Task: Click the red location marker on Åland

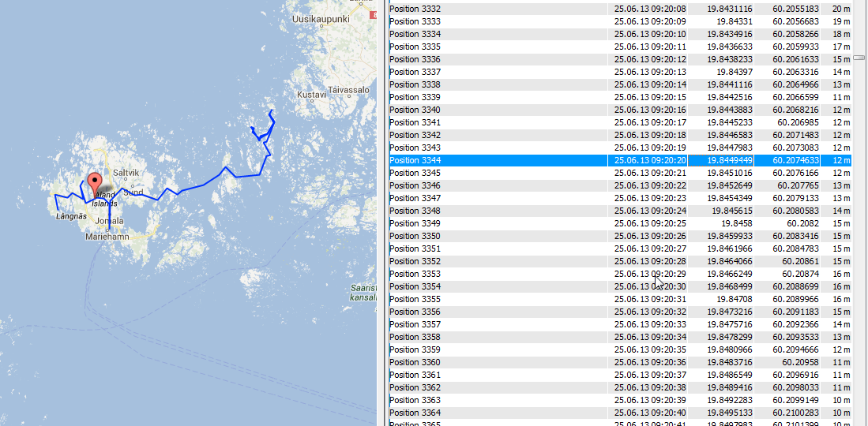Action: click(94, 182)
